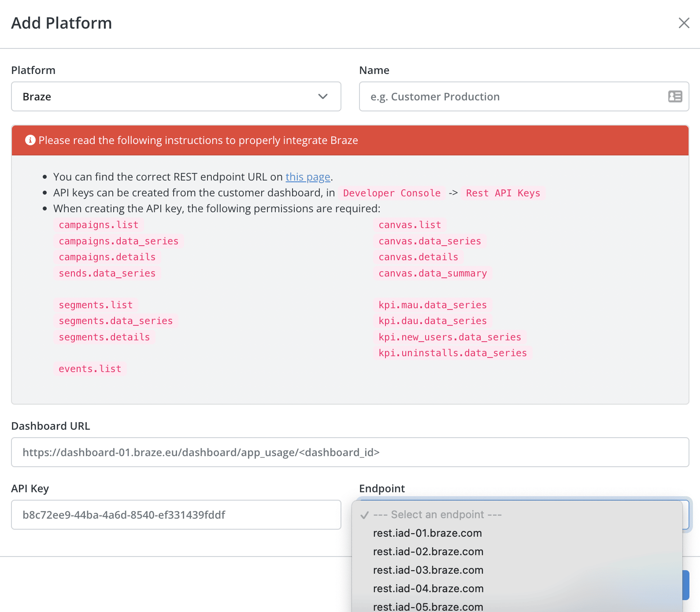This screenshot has width=700, height=612.
Task: Select rest.iad-05.braze.com endpoint
Action: coord(517,606)
